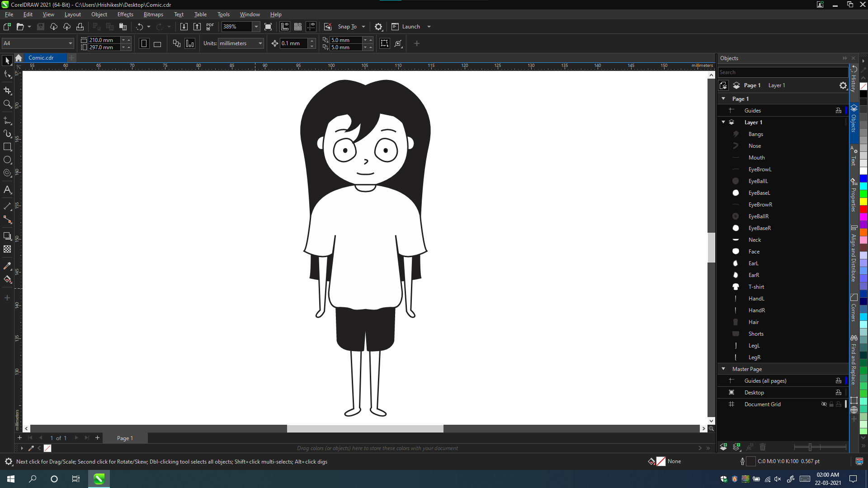This screenshot has width=868, height=488.
Task: Click the no-color swatch in document palette
Action: [x=47, y=448]
